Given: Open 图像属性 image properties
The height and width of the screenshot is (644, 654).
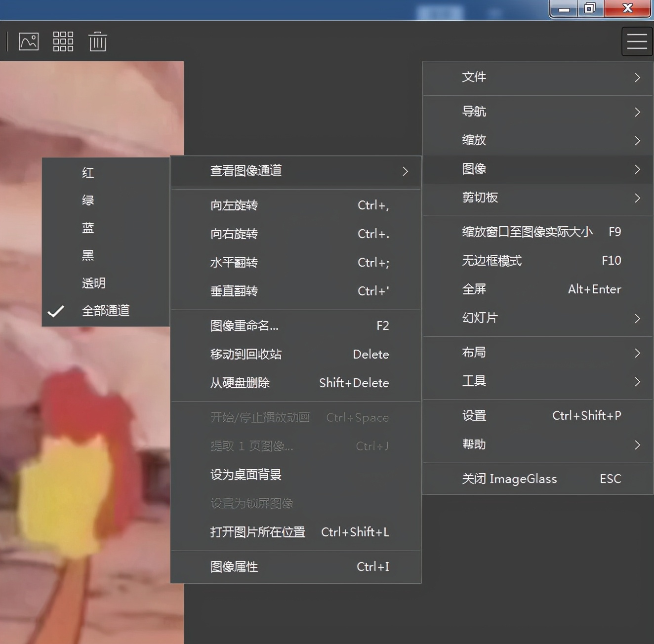Looking at the screenshot, I should tap(233, 566).
